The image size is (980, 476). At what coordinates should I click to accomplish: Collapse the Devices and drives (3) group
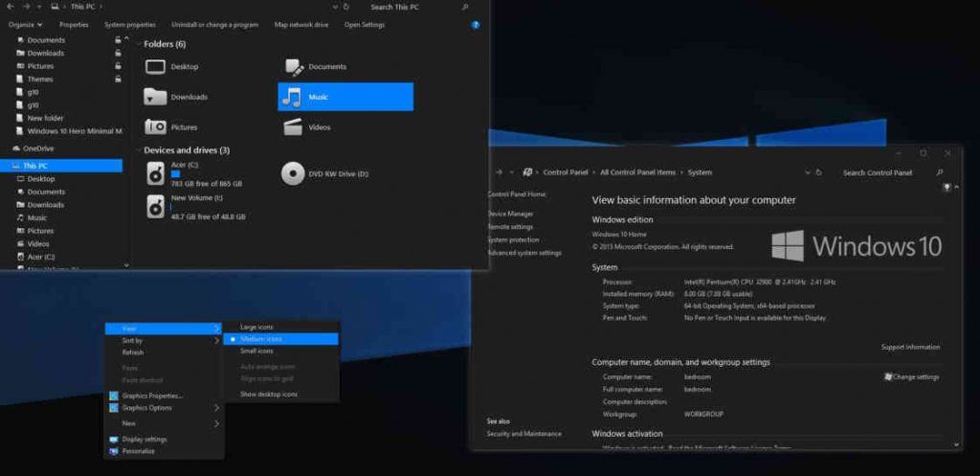(138, 150)
